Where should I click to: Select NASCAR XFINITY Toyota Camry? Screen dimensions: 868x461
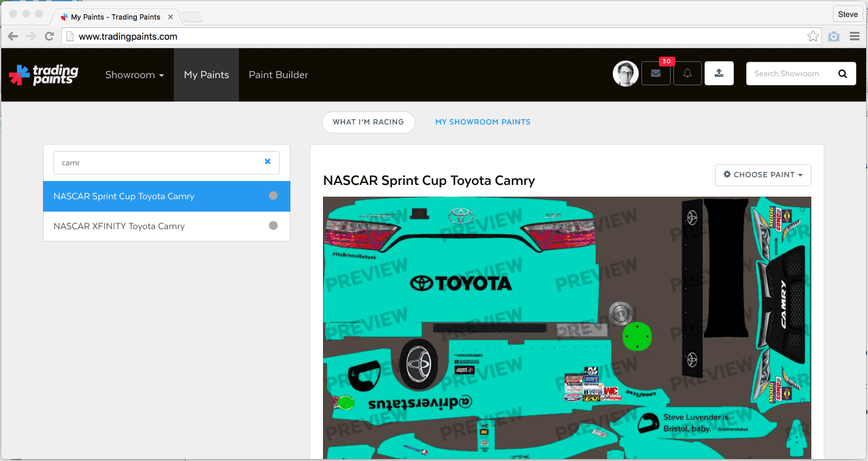click(167, 226)
